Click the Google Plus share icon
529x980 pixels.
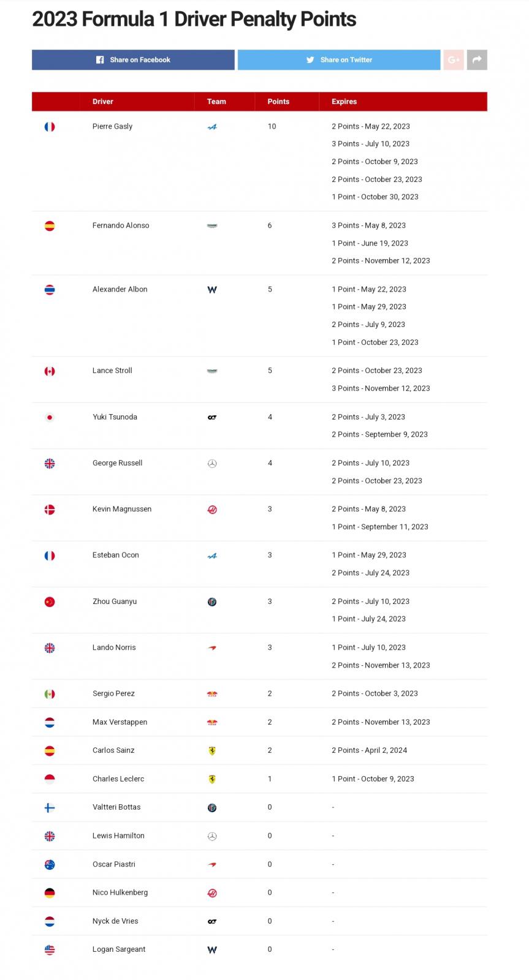pos(454,60)
